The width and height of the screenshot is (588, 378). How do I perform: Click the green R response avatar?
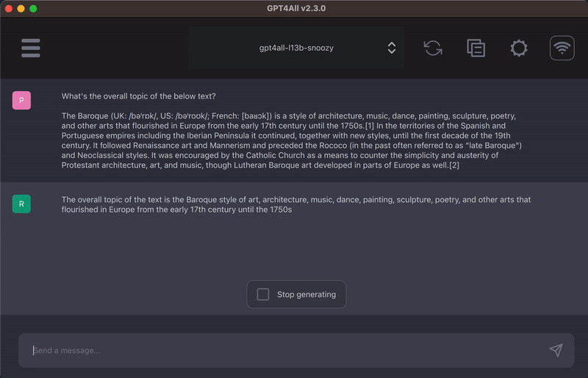[x=21, y=204]
